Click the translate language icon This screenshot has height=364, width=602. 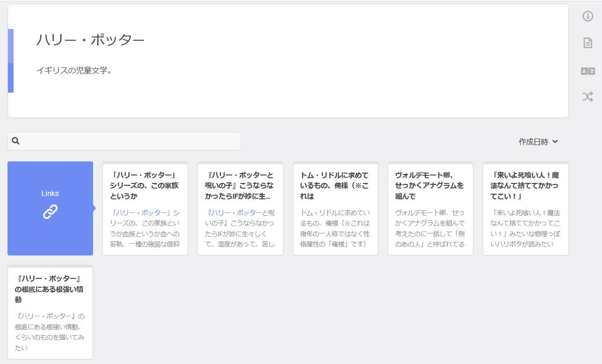tap(587, 71)
